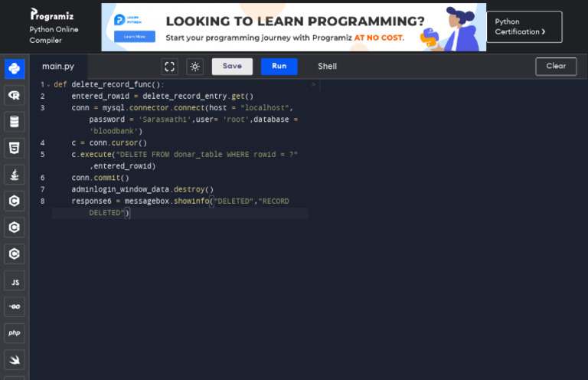
Task: Open the Java compiler icon
Action: click(15, 175)
